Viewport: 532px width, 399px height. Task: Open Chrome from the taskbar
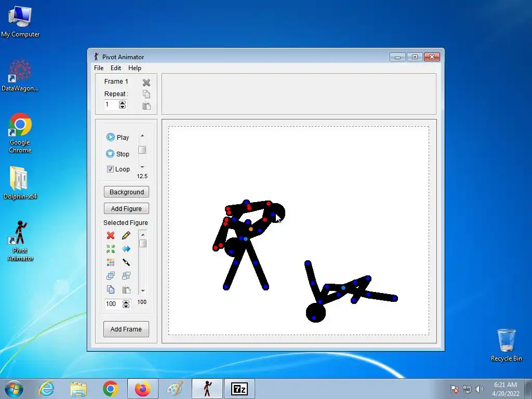pyautogui.click(x=111, y=389)
